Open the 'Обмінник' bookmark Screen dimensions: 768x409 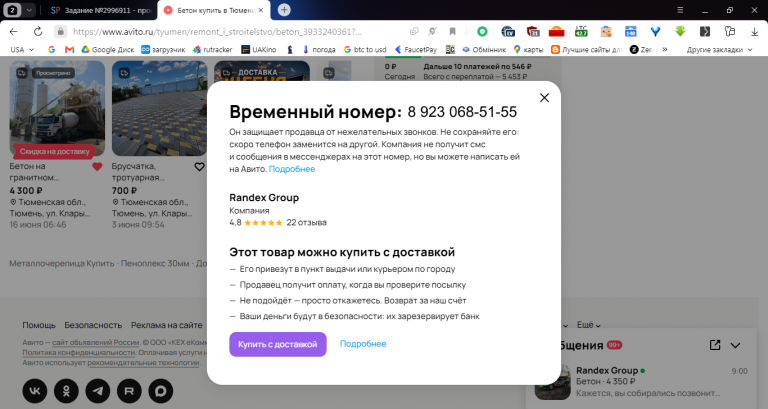click(484, 49)
